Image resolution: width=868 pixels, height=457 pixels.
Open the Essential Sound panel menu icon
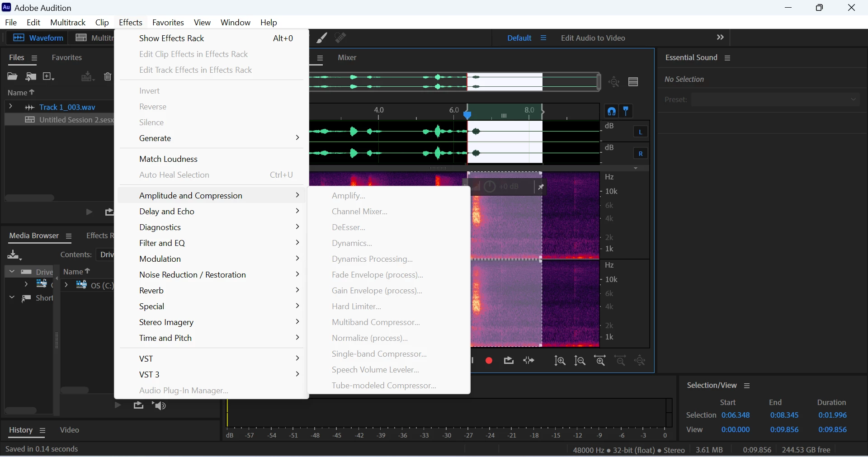click(728, 58)
